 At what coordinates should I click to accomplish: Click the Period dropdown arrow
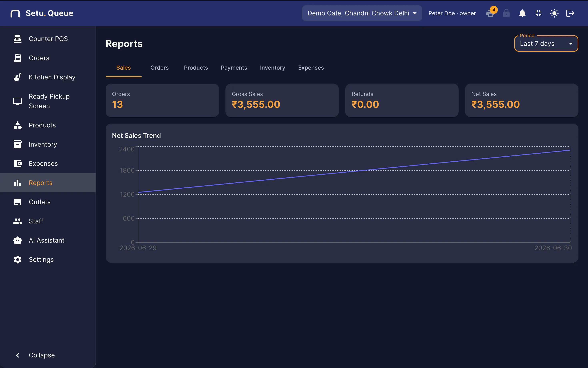(x=570, y=44)
